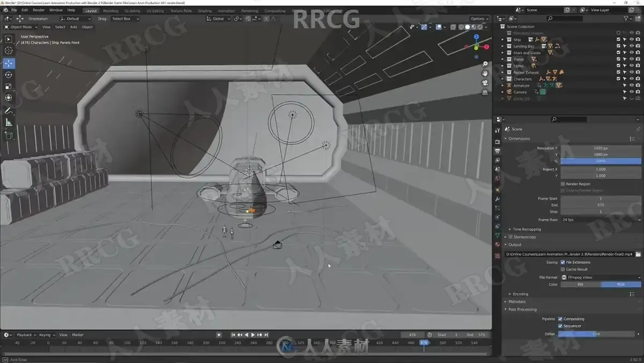
Task: Activate the Scale tool
Action: click(9, 86)
